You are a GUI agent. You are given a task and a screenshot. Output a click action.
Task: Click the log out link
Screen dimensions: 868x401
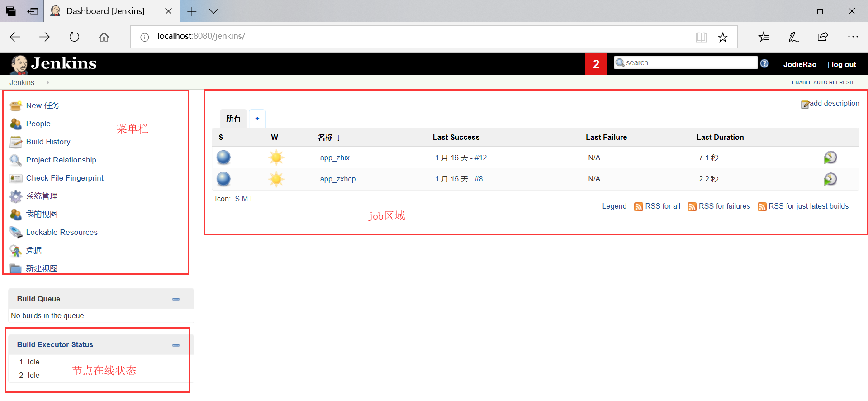point(844,64)
